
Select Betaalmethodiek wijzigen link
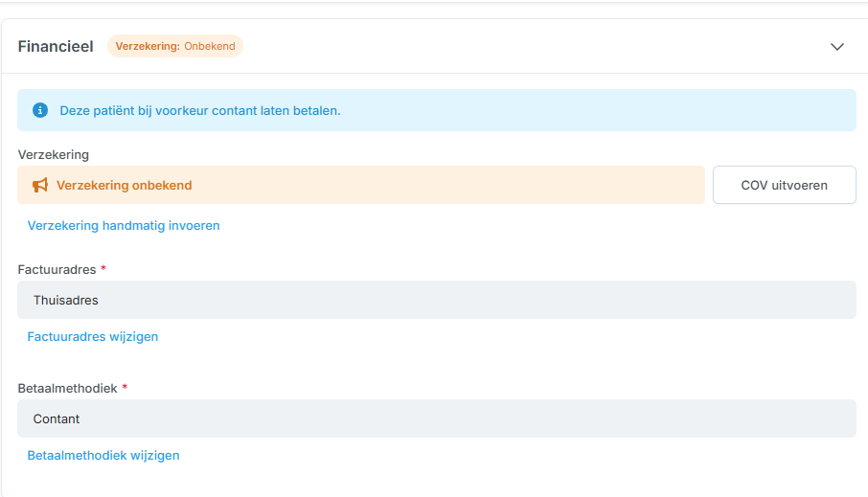coord(103,456)
